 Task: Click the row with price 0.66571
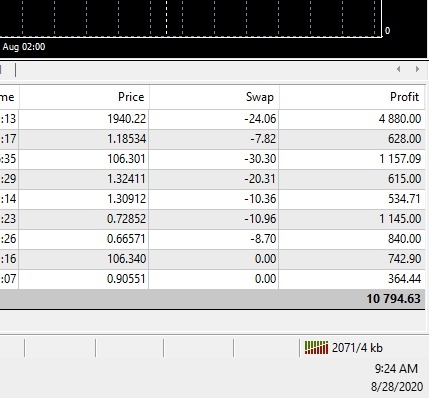(x=213, y=239)
